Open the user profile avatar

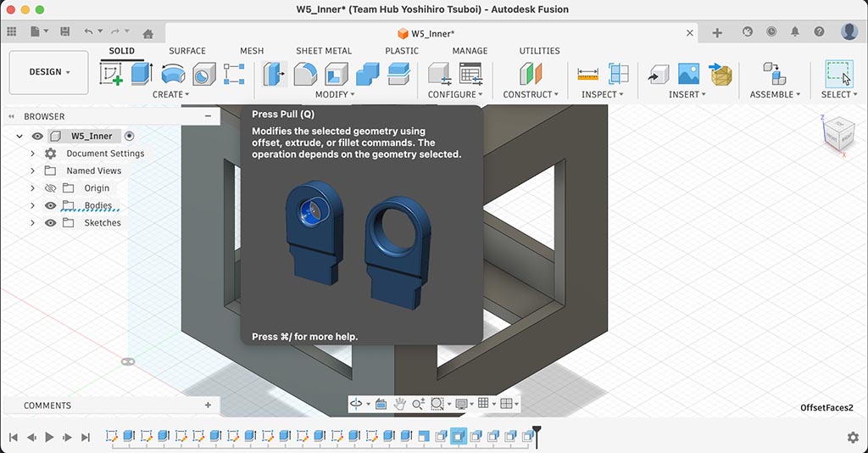coord(849,31)
